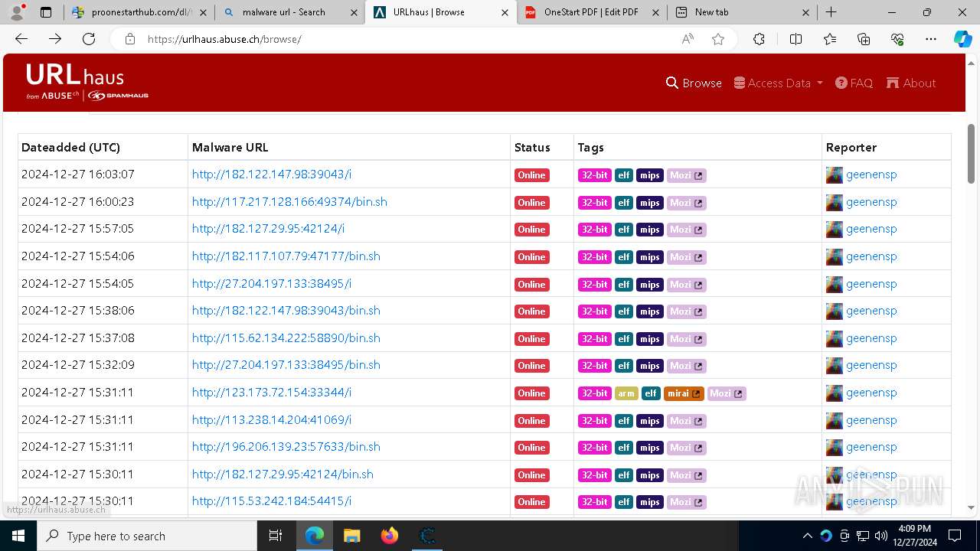Screen dimensions: 980x551
Task: Open the Copilot sidebar icon
Action: point(962,39)
